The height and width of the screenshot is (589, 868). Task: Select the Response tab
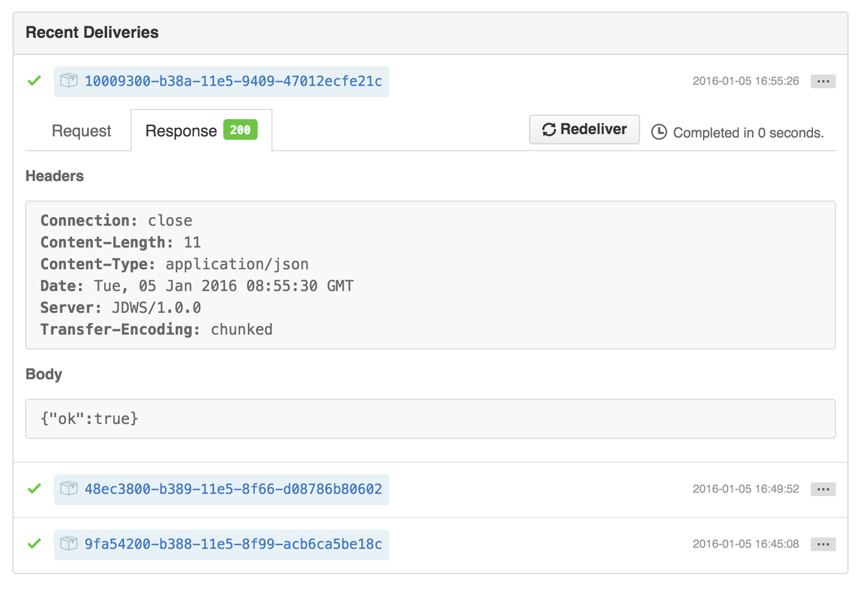click(x=202, y=131)
